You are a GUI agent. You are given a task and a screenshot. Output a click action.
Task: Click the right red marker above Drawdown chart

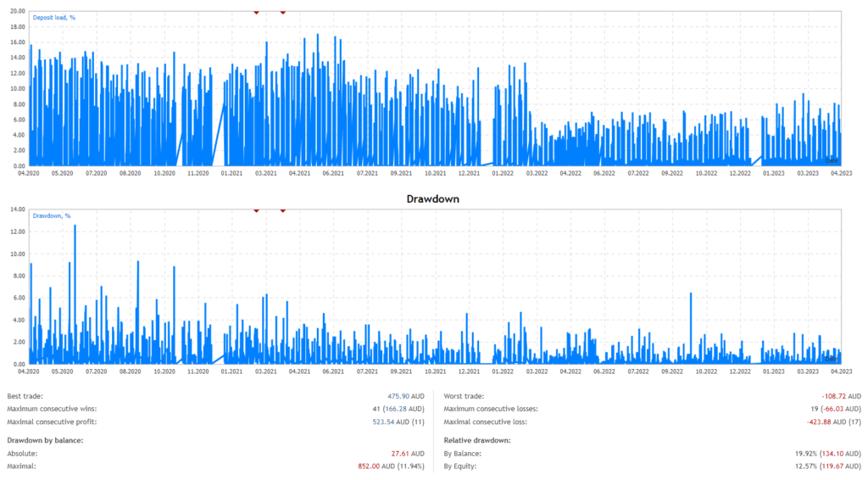(282, 210)
